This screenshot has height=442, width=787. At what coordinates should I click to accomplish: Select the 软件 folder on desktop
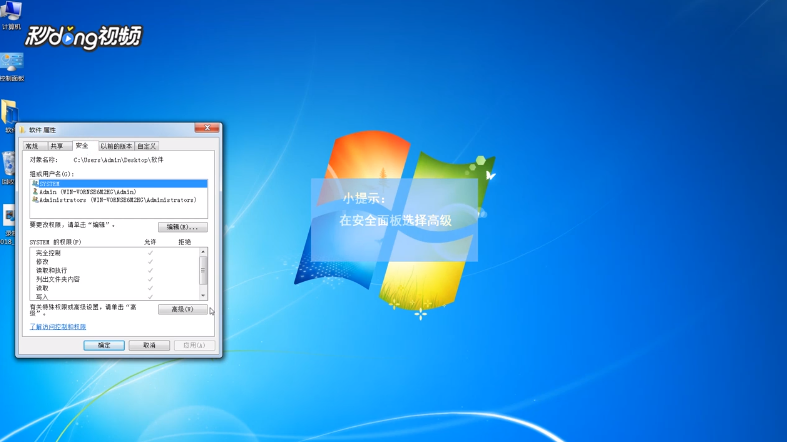point(9,115)
